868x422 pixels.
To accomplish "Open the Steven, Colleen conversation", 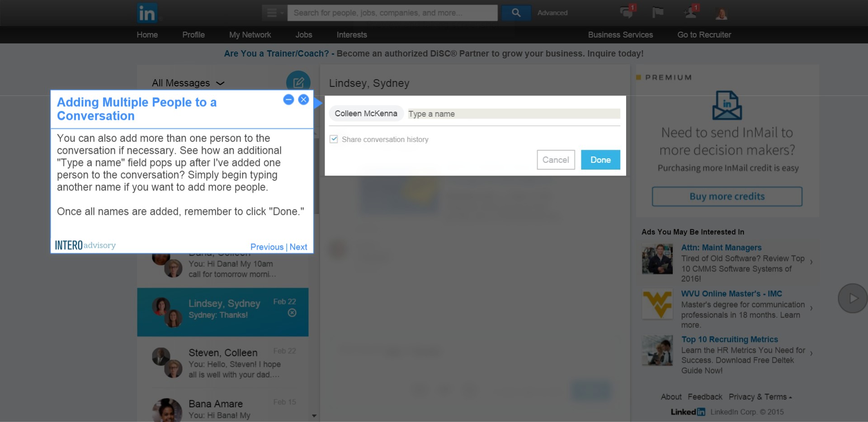I will pos(223,363).
